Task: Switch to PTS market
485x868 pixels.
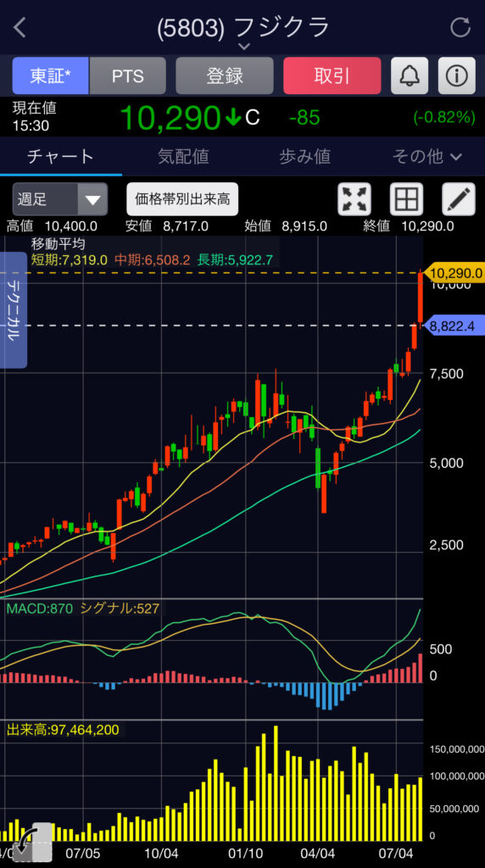Action: pyautogui.click(x=128, y=75)
